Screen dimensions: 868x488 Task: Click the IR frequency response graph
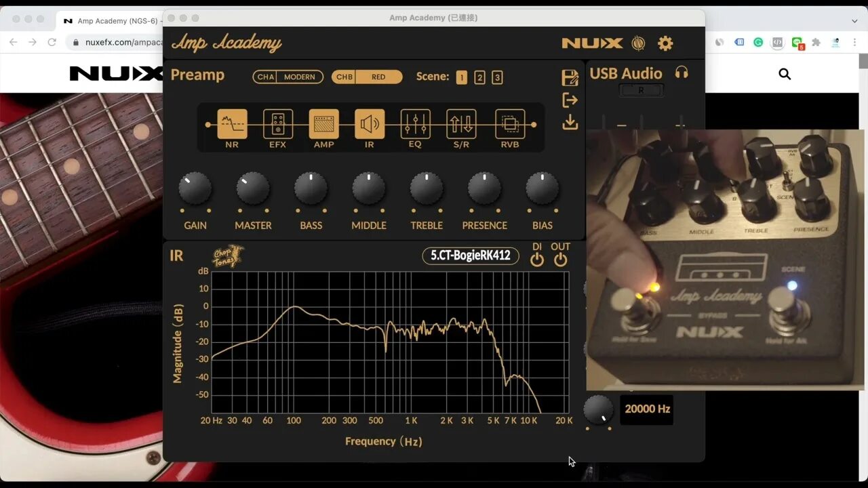390,342
